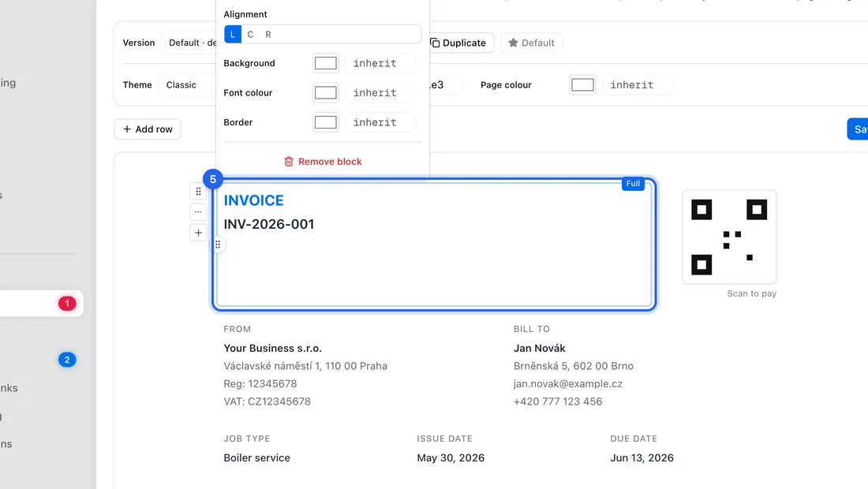Select VAT: CZ12345678 line
868x489 pixels.
point(268,401)
